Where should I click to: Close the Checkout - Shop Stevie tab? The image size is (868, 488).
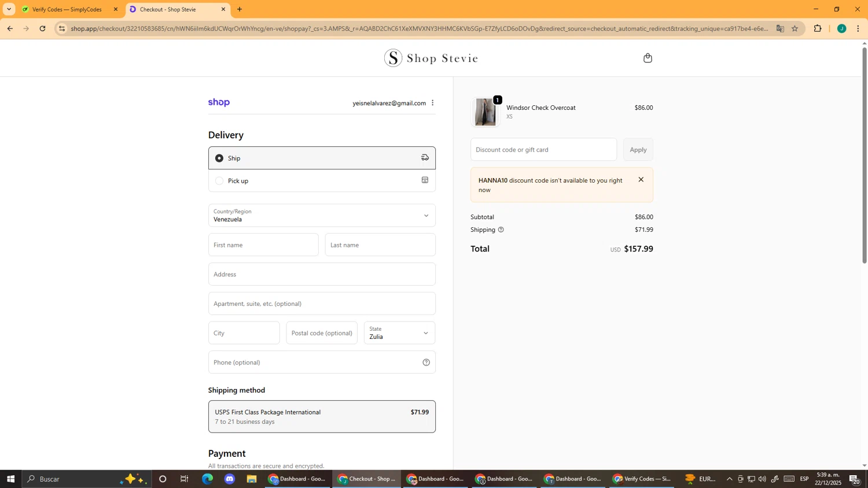coord(223,9)
